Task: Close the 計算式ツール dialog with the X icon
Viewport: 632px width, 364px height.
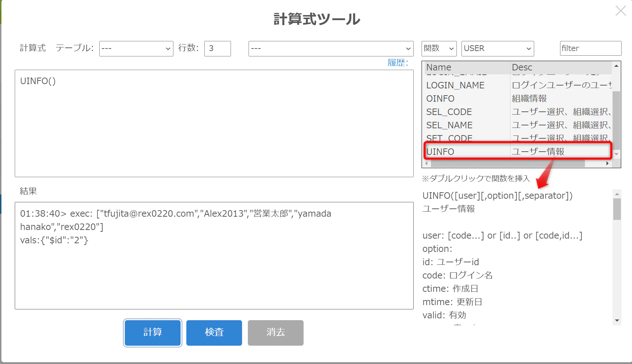Action: (620, 11)
